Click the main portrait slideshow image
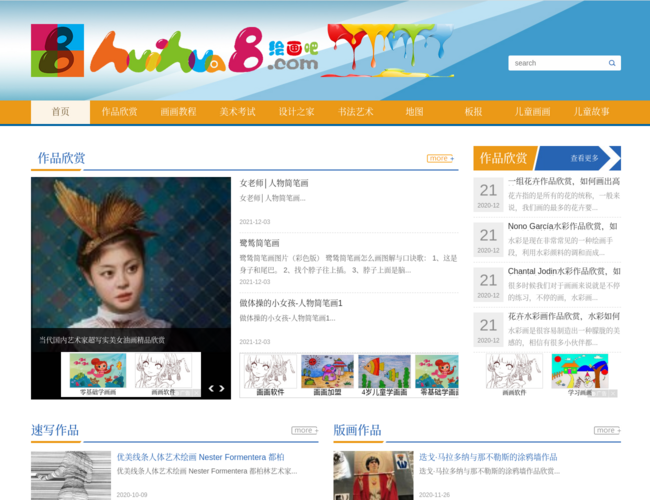650x500 pixels. pos(131,265)
